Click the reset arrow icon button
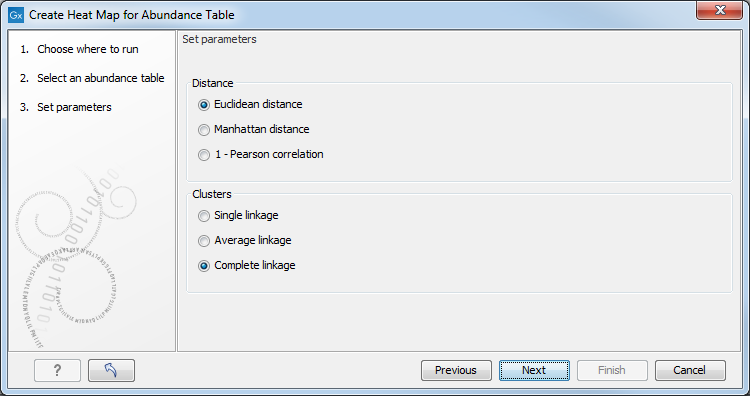The width and height of the screenshot is (750, 396). pos(111,370)
